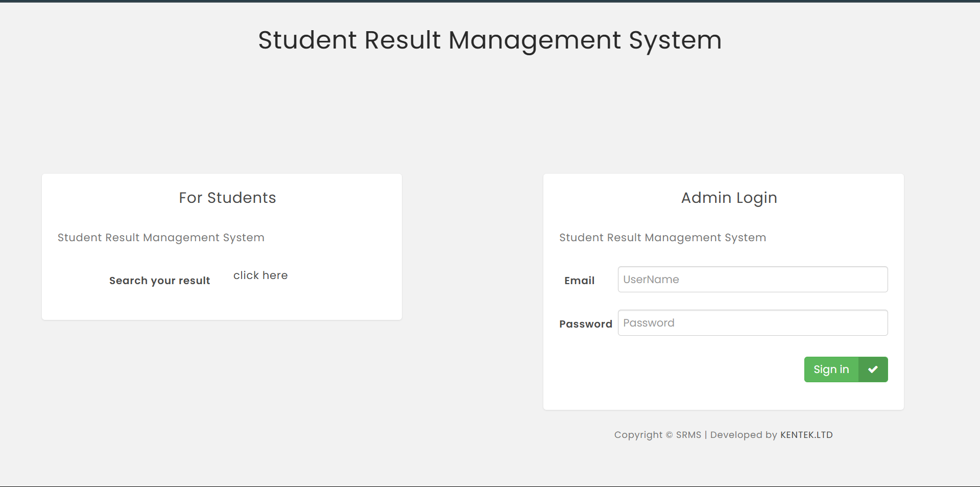Click subtitle text in Admin Login card
Screen dimensions: 980x487
click(662, 238)
